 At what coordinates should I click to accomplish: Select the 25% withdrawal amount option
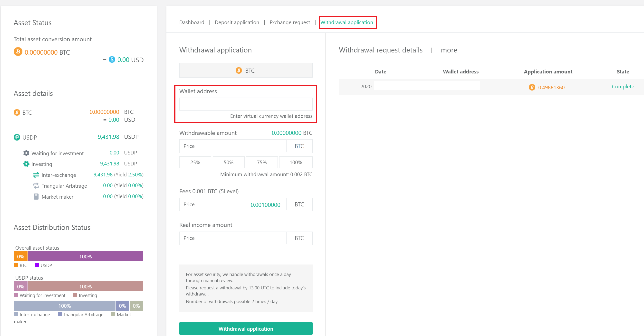(195, 162)
